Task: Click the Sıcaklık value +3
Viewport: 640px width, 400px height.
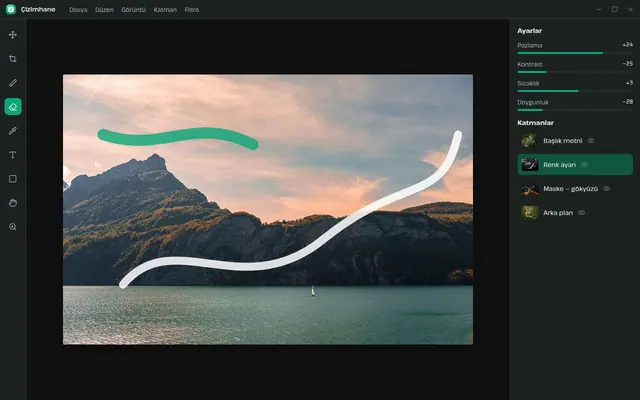Action: click(x=629, y=83)
